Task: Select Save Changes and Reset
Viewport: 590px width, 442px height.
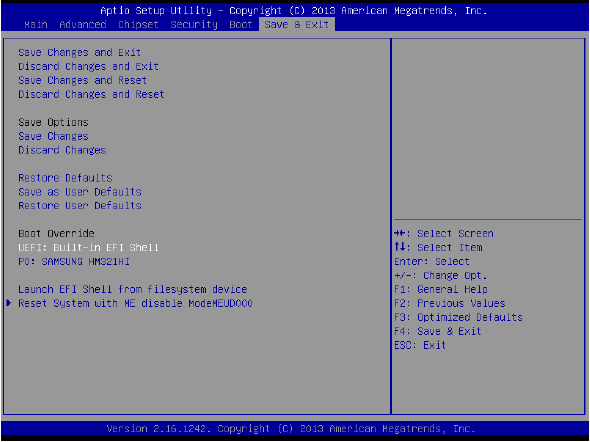Action: [82, 81]
